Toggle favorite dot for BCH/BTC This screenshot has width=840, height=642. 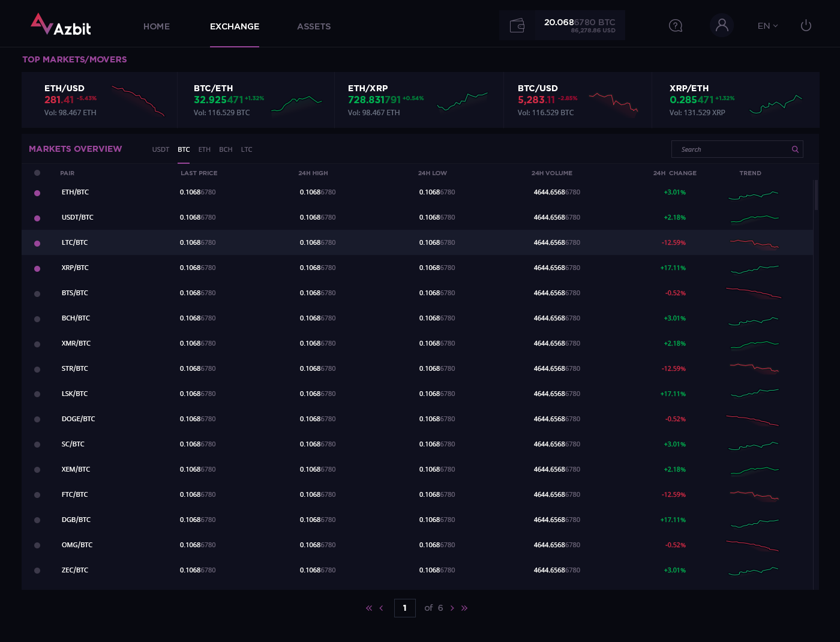[37, 319]
